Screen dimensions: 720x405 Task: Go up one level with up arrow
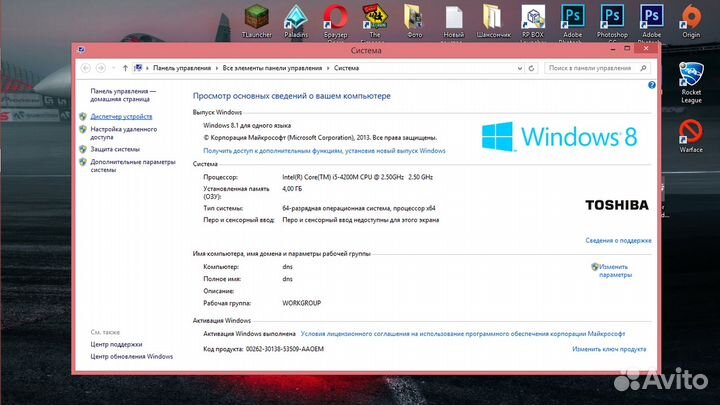coord(125,68)
